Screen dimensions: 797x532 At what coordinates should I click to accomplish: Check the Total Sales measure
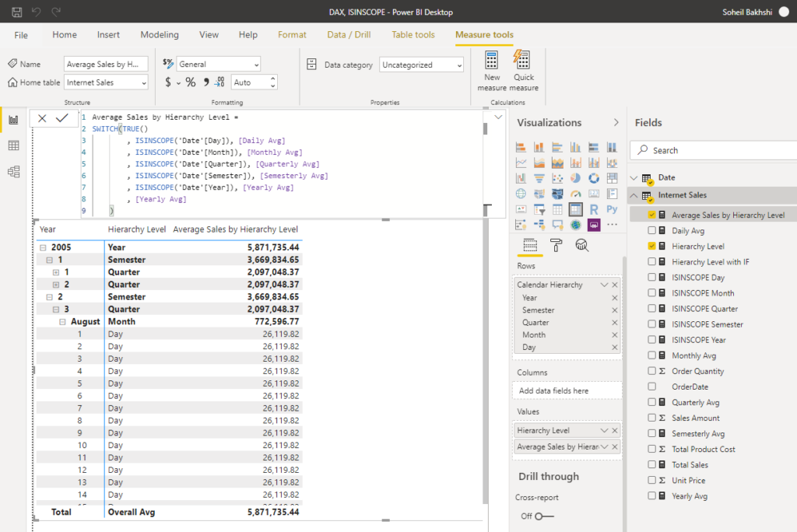651,464
